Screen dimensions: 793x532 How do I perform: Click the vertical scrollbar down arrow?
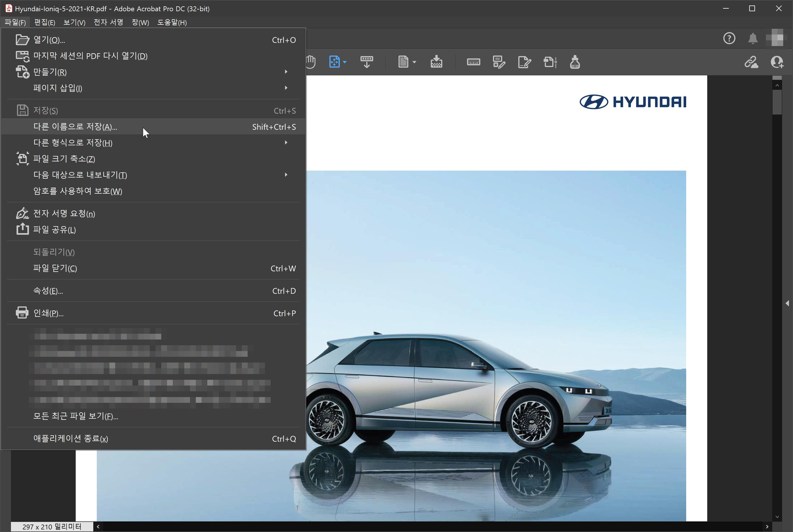pos(777,517)
